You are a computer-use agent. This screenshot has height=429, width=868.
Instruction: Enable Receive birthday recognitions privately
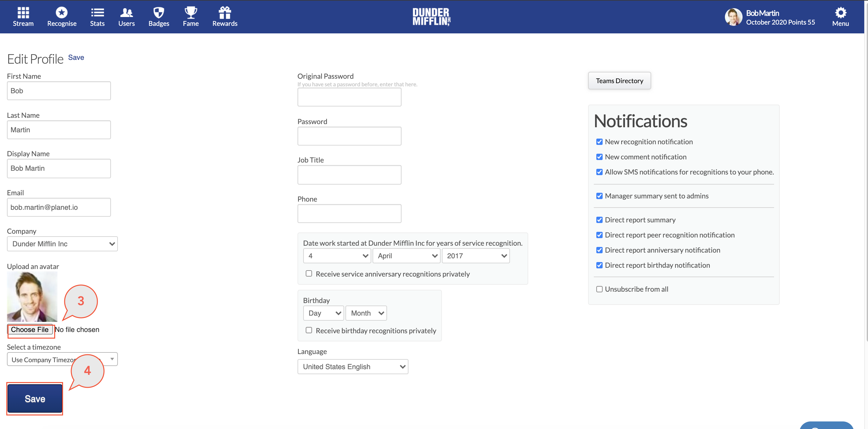click(x=308, y=330)
